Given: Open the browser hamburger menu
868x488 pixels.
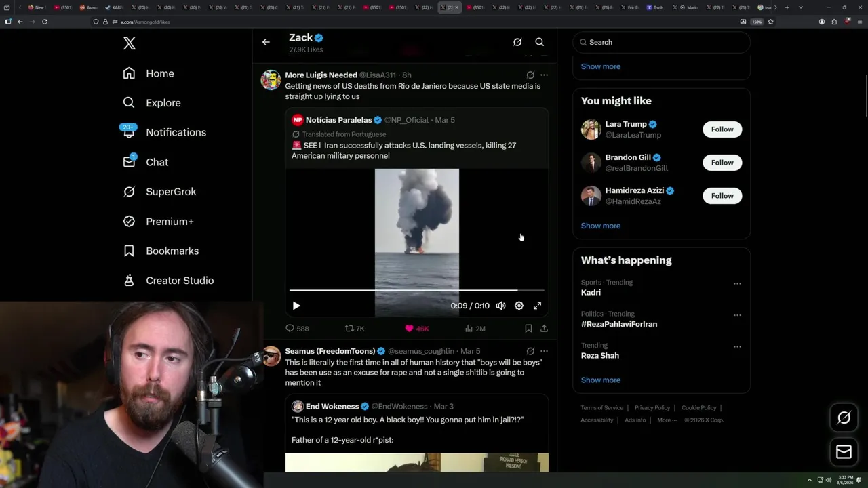Looking at the screenshot, I should pyautogui.click(x=859, y=22).
